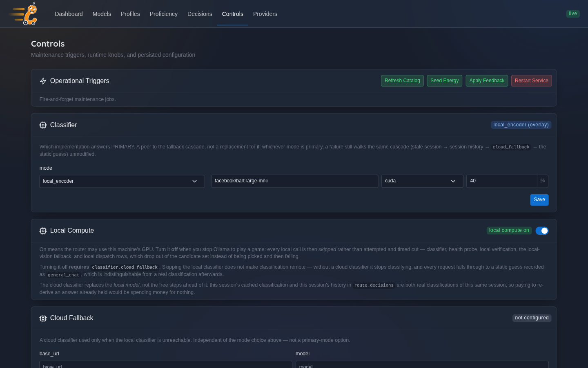
Task: Navigate to the Providers tab
Action: 265,14
